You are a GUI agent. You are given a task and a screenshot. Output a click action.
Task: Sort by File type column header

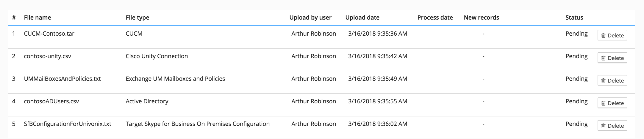click(137, 18)
